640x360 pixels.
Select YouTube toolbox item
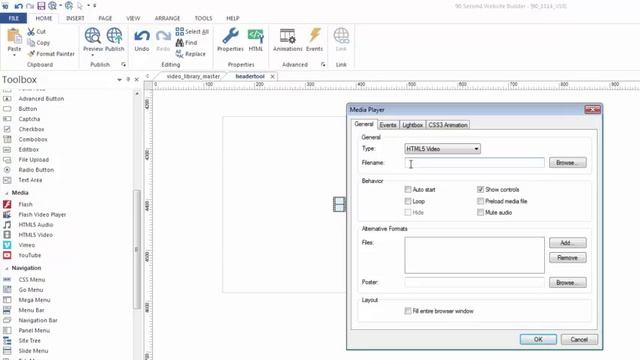pyautogui.click(x=29, y=255)
